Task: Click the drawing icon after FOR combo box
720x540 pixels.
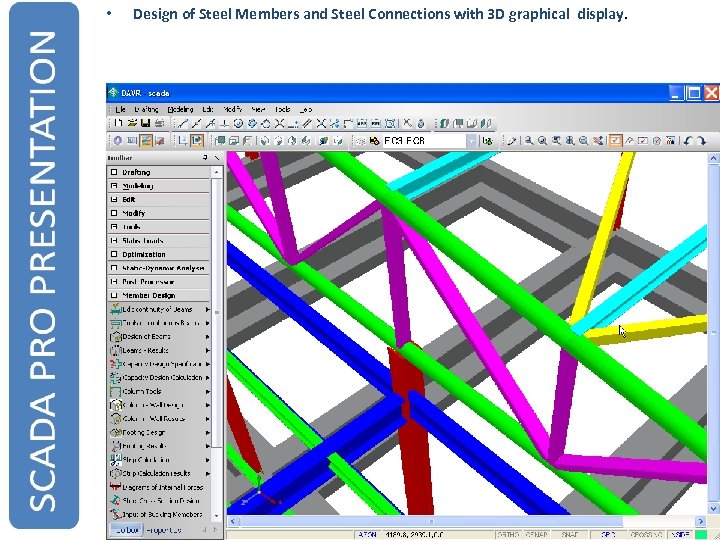Action: [488, 141]
